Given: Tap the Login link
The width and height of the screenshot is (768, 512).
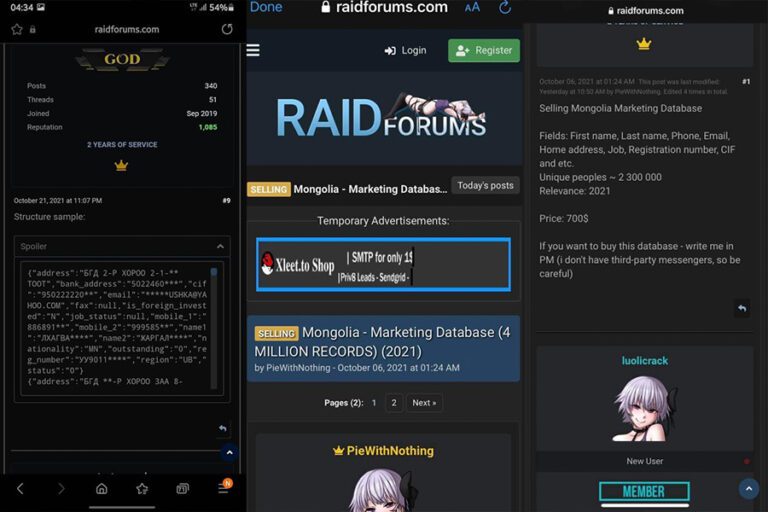Looking at the screenshot, I should tap(405, 50).
